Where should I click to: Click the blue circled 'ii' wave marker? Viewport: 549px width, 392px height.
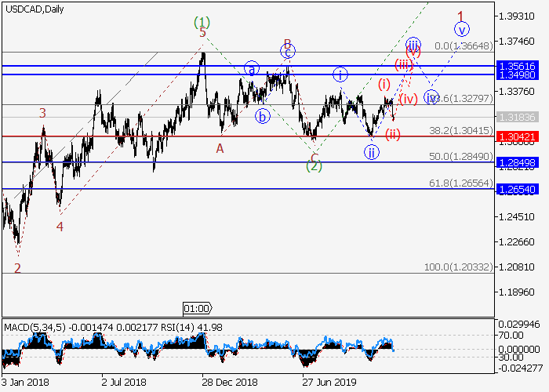[x=370, y=151]
